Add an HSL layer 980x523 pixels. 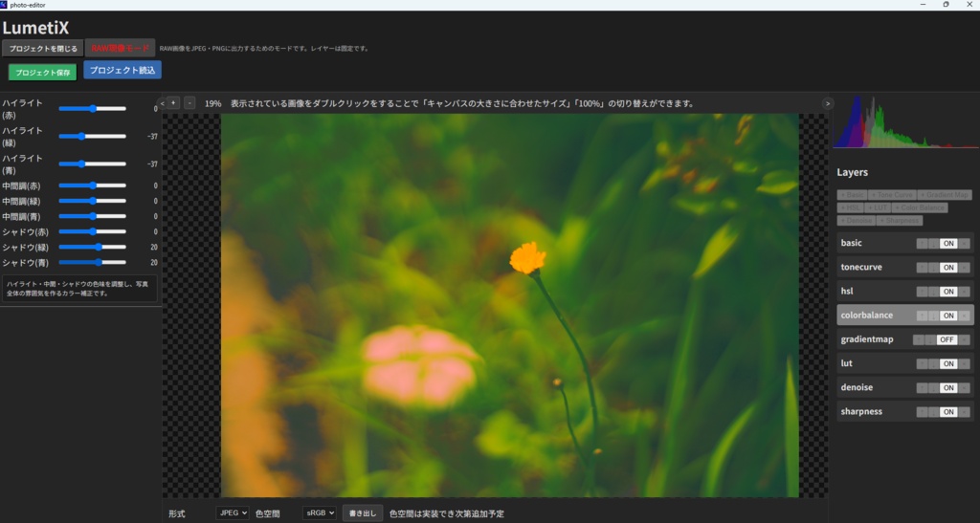tap(850, 207)
